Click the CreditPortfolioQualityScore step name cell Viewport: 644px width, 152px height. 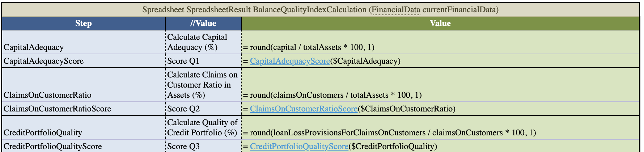[x=53, y=147]
